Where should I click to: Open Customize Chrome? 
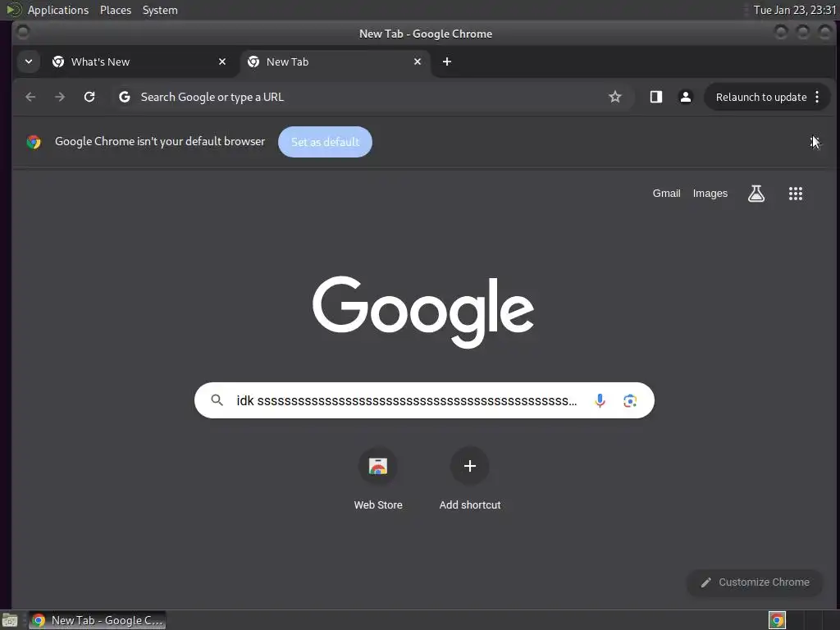point(756,582)
